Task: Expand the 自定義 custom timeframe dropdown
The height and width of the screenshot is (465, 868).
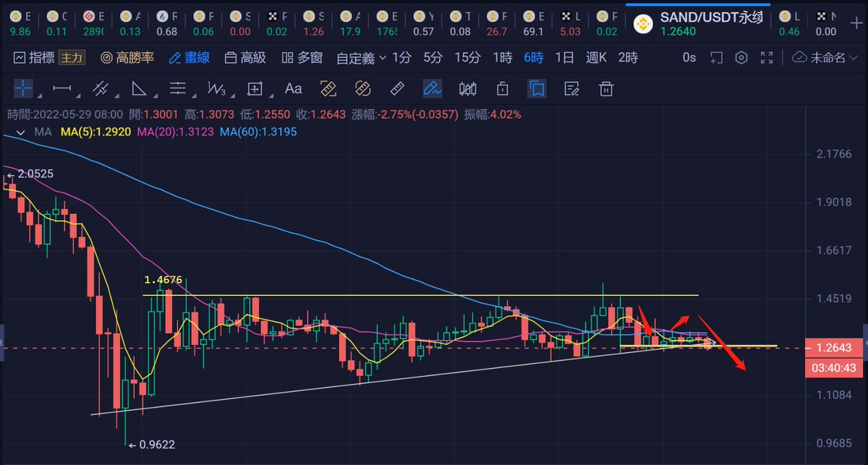Action: point(361,57)
